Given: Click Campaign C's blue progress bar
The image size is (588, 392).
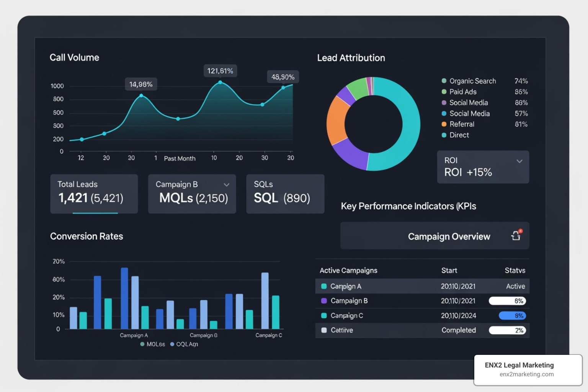Looking at the screenshot, I should click(512, 315).
